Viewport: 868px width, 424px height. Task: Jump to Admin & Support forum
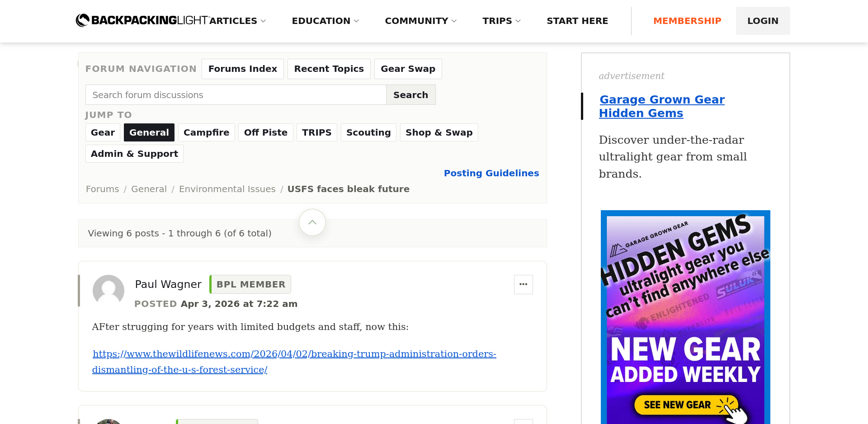coord(135,154)
